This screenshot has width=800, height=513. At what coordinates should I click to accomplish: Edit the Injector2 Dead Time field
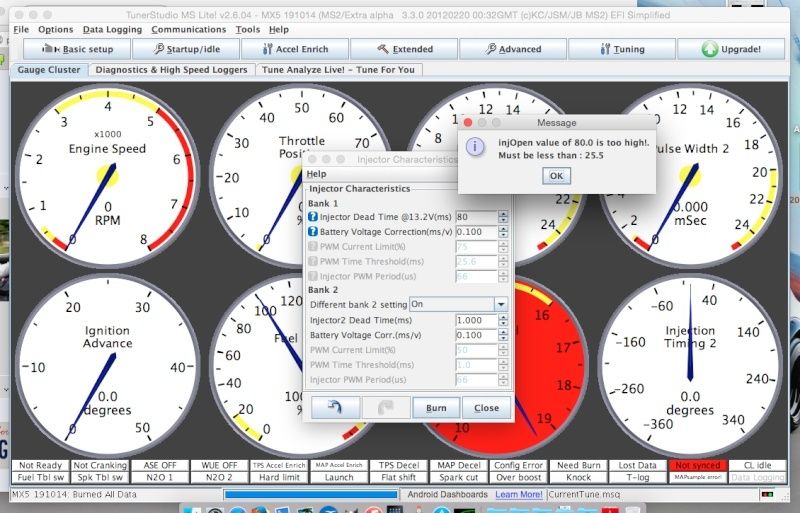coord(476,320)
